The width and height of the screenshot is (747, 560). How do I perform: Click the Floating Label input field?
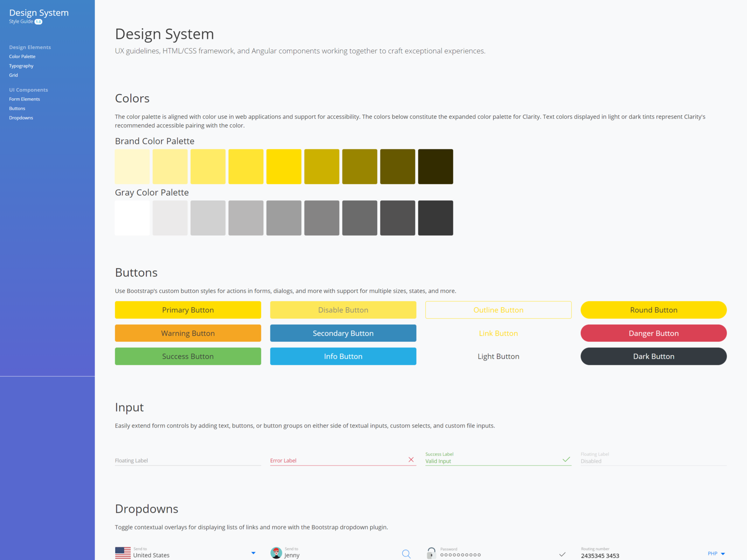coord(187,460)
